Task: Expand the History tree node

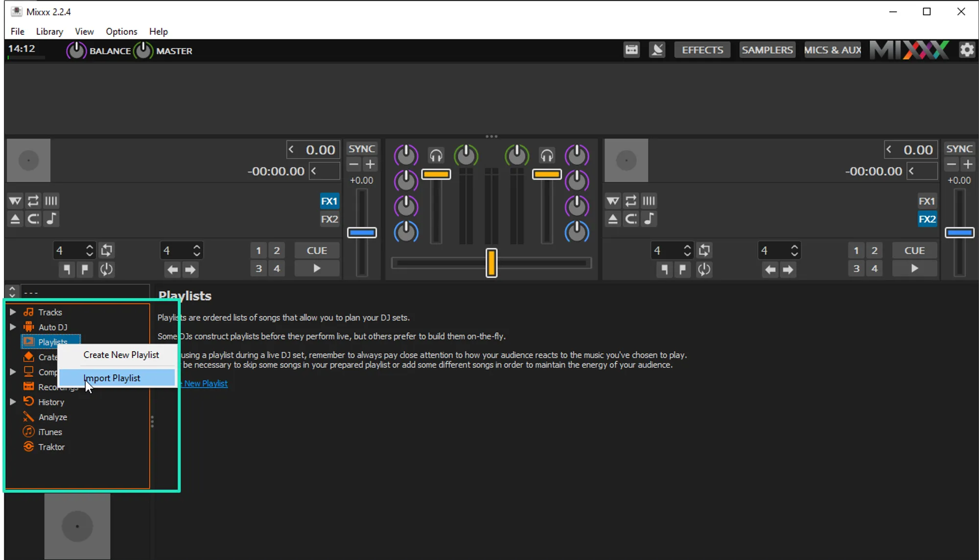Action: point(13,402)
